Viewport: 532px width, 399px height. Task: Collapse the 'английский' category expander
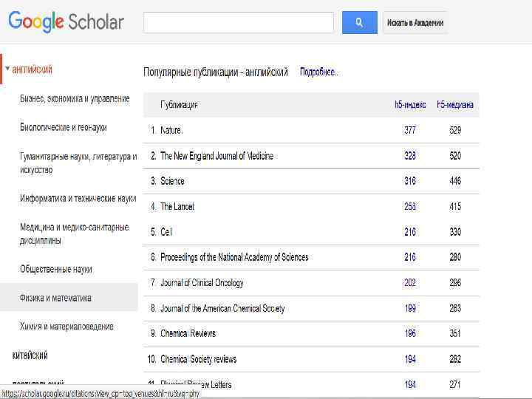pos(8,70)
